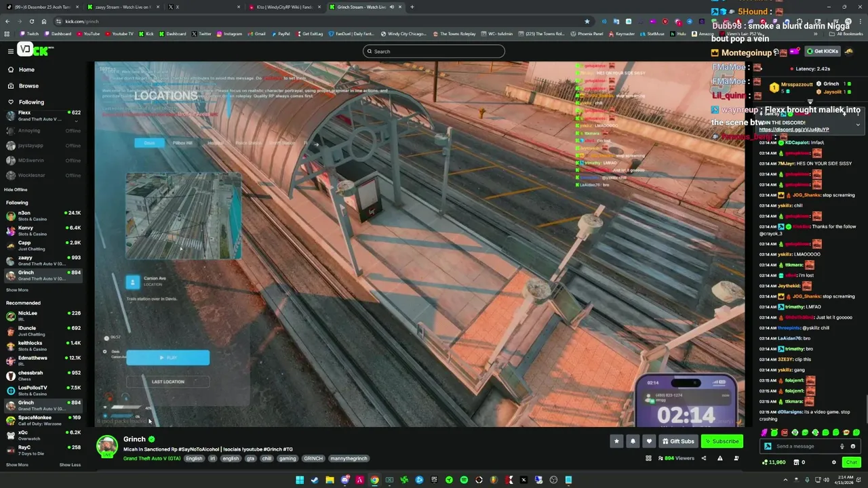Open the Windows Start menu
The image size is (868, 488).
(300, 480)
